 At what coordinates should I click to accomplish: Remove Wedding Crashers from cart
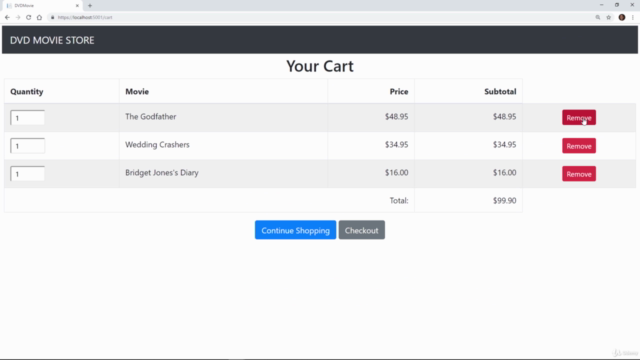coord(579,146)
